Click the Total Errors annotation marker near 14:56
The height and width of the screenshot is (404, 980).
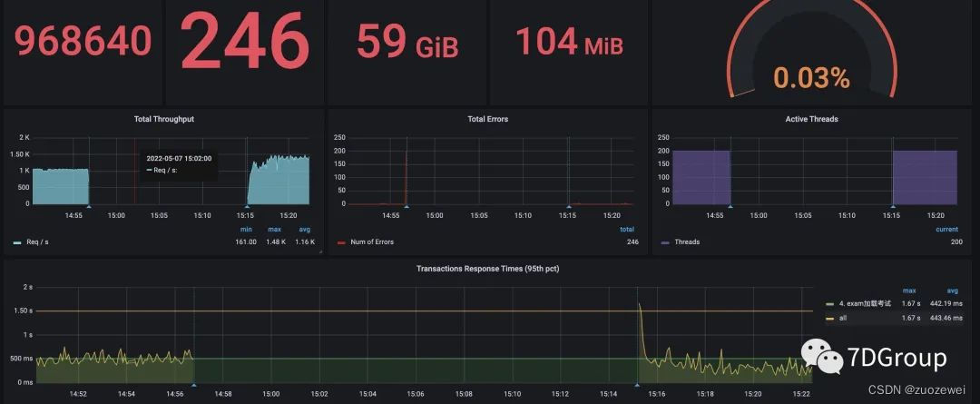point(407,206)
